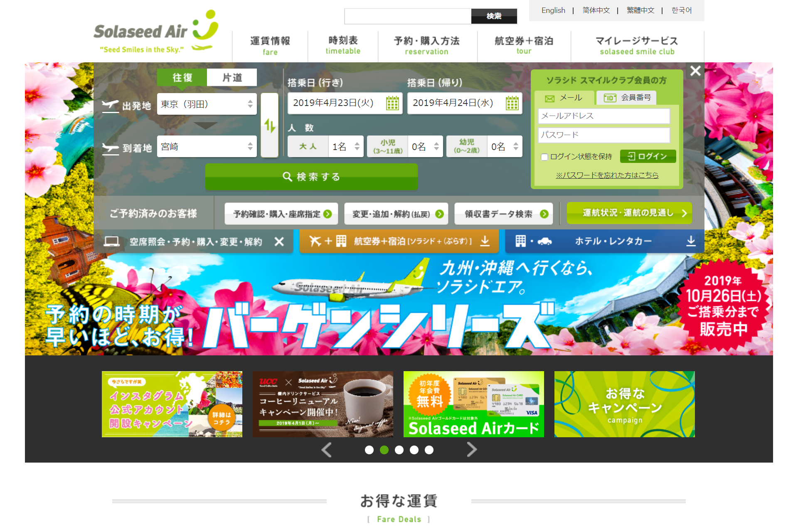Expand ホテル・レンタカー tab download arrow

coord(691,241)
